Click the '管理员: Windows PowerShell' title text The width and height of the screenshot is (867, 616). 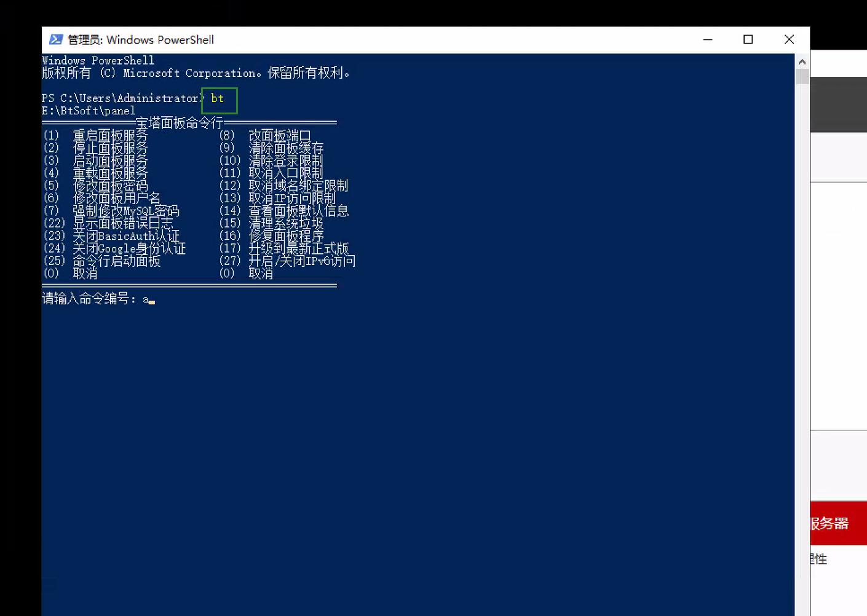[141, 40]
